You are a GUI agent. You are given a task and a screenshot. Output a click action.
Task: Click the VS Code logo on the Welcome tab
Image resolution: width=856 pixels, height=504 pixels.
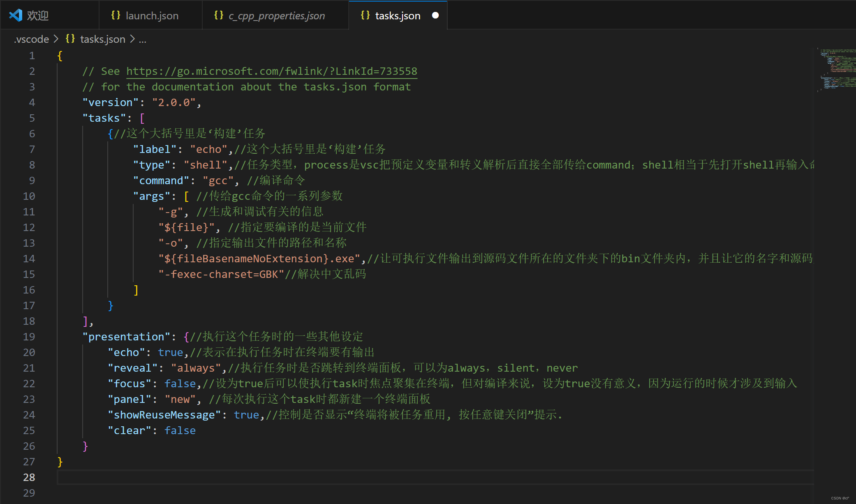16,16
